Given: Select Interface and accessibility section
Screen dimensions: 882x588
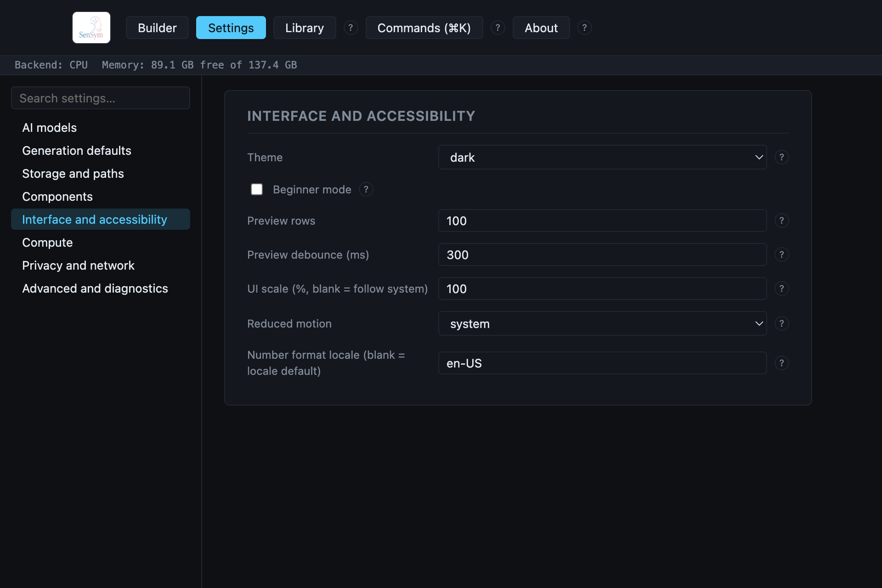Looking at the screenshot, I should click(x=100, y=219).
